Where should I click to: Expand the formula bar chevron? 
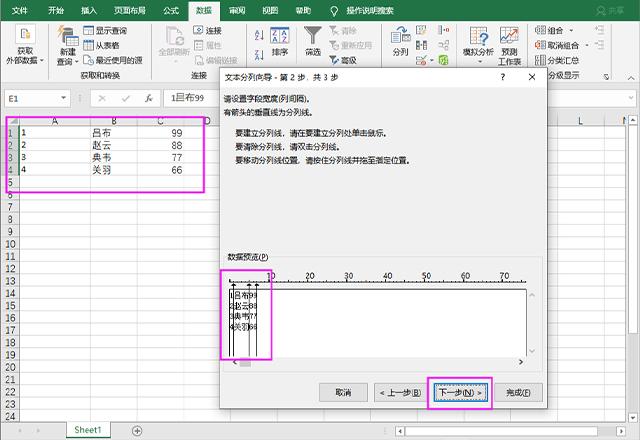(631, 98)
